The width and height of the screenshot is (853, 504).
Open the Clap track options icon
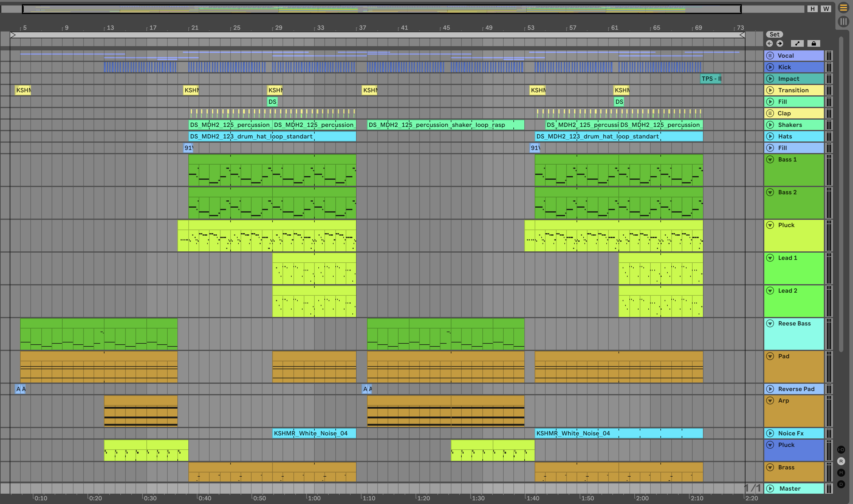click(x=770, y=114)
